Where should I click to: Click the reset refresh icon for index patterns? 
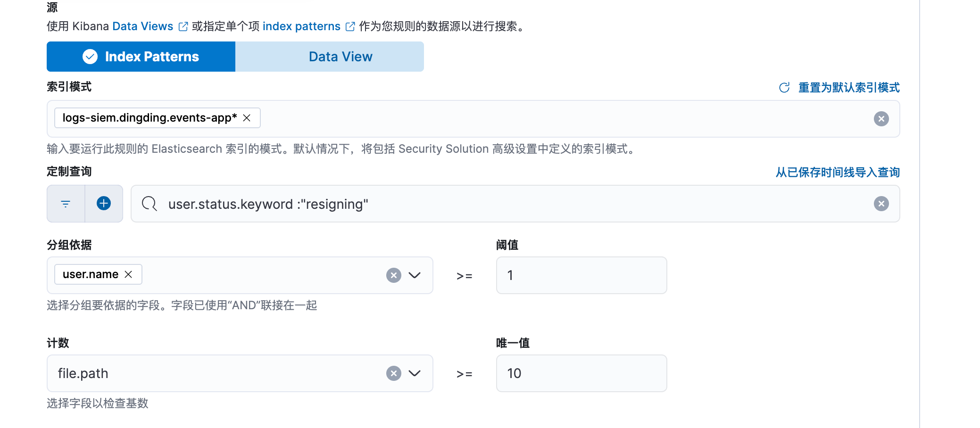click(784, 88)
